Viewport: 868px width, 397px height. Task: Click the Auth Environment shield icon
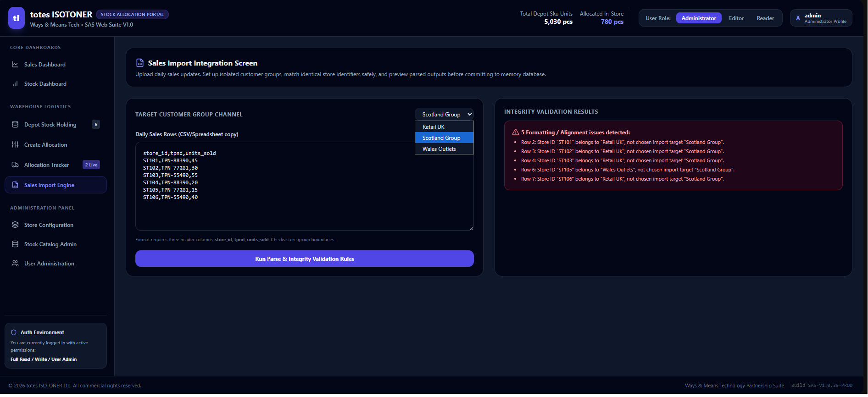point(14,333)
